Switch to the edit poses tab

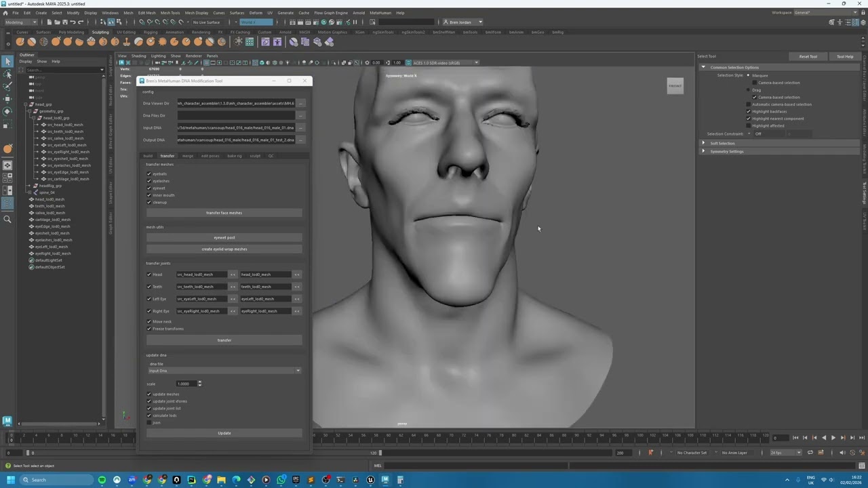[x=210, y=156]
